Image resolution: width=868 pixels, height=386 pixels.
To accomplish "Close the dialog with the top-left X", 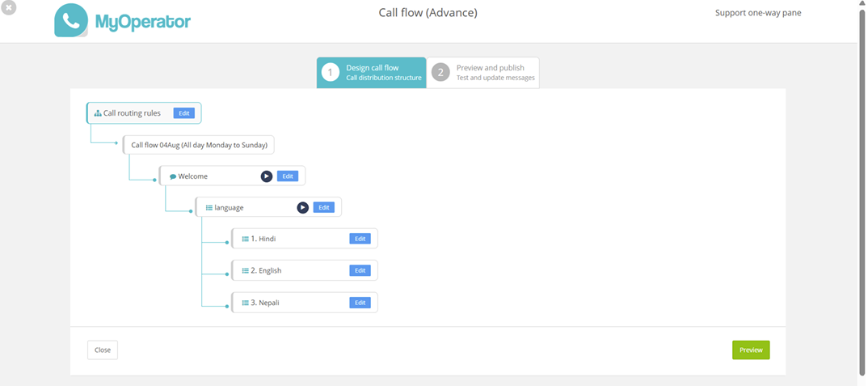I will point(8,7).
